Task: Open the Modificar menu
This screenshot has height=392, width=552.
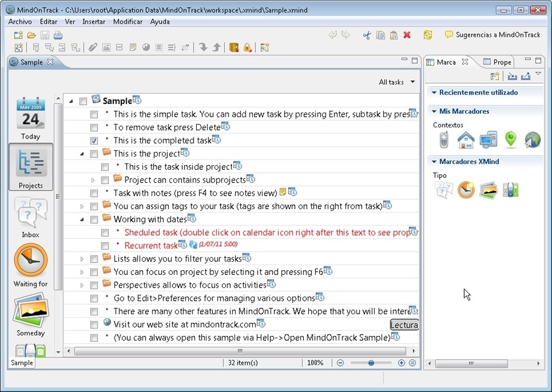Action: (128, 22)
